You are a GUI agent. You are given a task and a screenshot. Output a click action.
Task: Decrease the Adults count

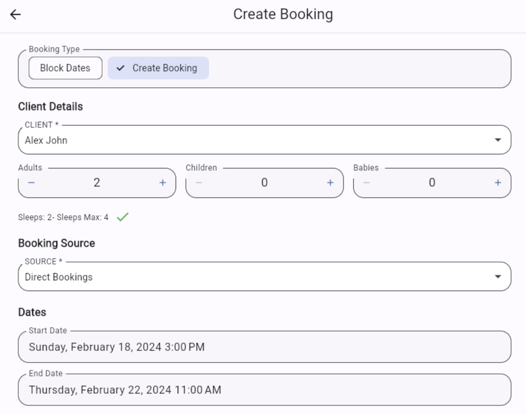pos(32,183)
